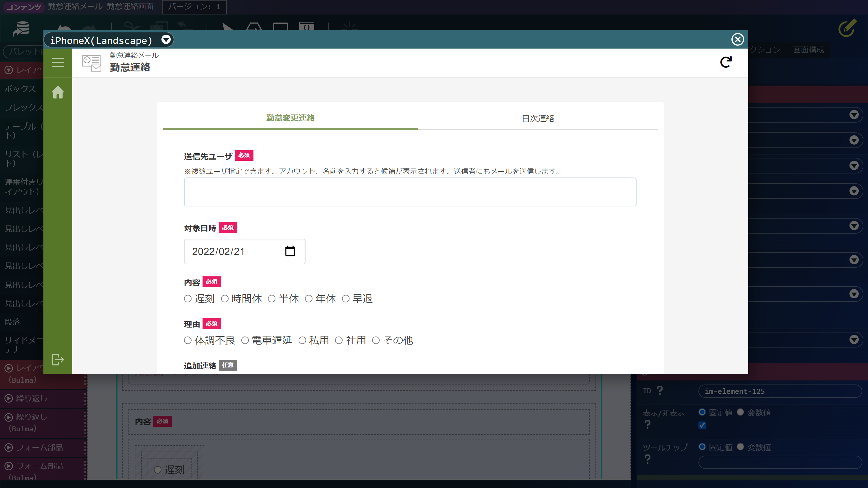868x488 pixels.
Task: Select 固定値 for ツールチップ
Action: coord(702,447)
